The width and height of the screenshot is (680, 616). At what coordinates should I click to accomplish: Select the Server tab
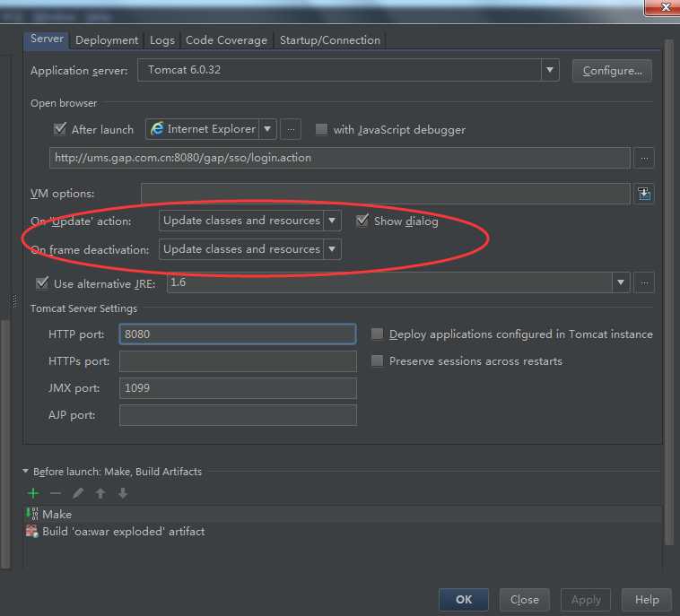[47, 39]
